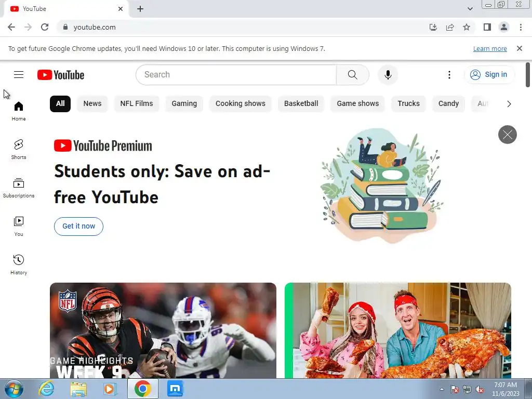
Task: Open the YouTube hamburger guide menu
Action: [19, 75]
